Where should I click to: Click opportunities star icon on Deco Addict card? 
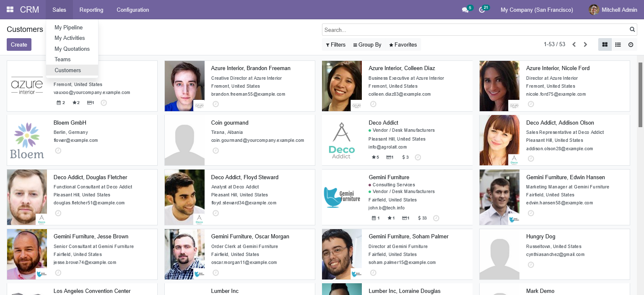374,157
